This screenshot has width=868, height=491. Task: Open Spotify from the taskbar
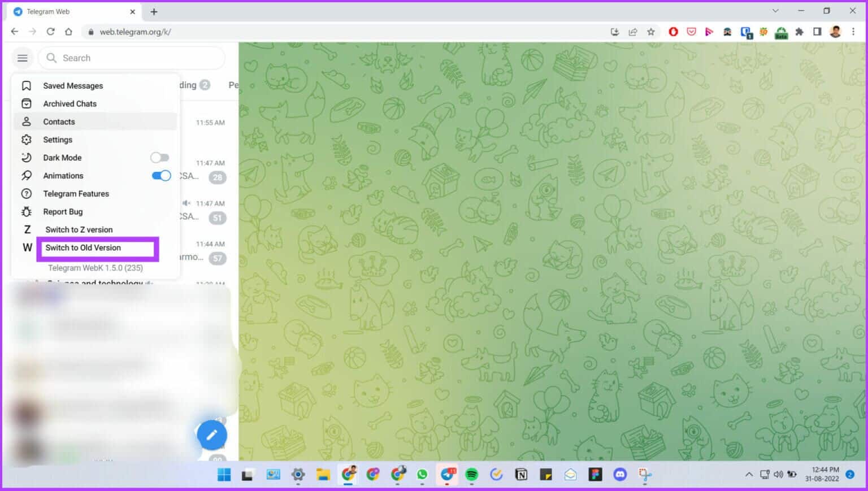click(472, 475)
